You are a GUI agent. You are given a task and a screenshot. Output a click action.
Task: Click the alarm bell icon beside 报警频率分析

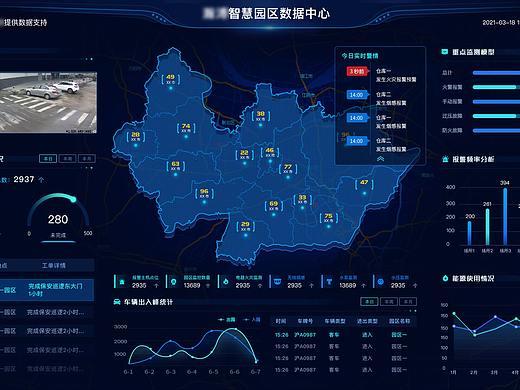point(445,159)
